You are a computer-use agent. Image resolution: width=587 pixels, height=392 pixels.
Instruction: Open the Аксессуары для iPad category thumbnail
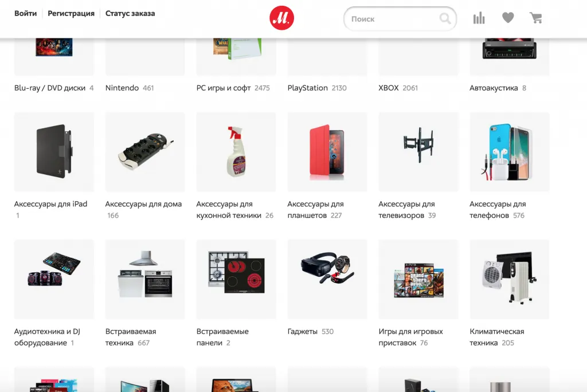[54, 151]
